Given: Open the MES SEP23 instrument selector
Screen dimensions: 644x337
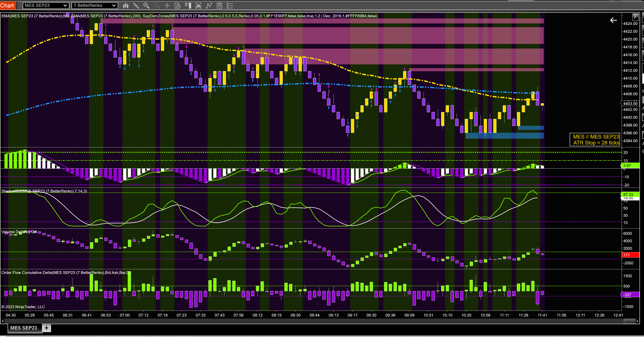Looking at the screenshot, I should 46,5.
